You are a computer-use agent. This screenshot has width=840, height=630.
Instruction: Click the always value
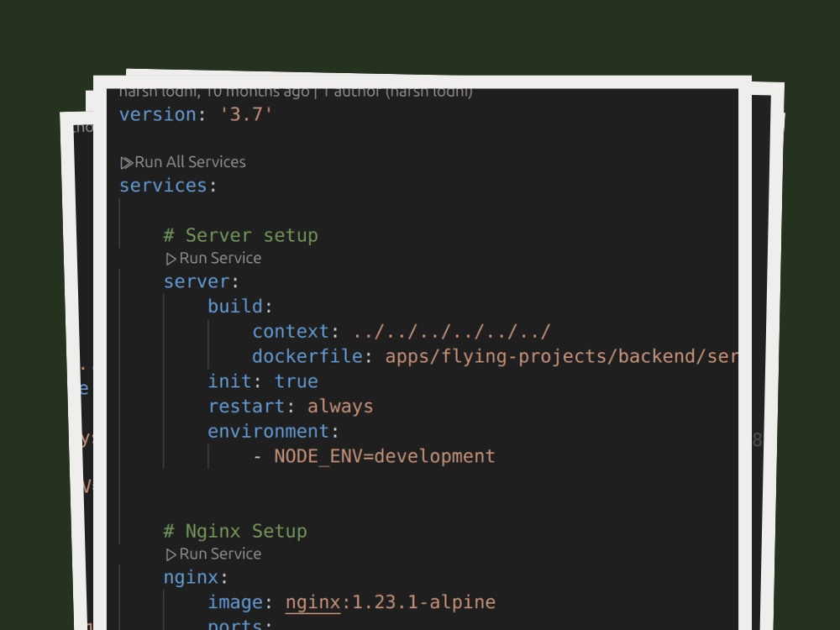[x=340, y=407]
